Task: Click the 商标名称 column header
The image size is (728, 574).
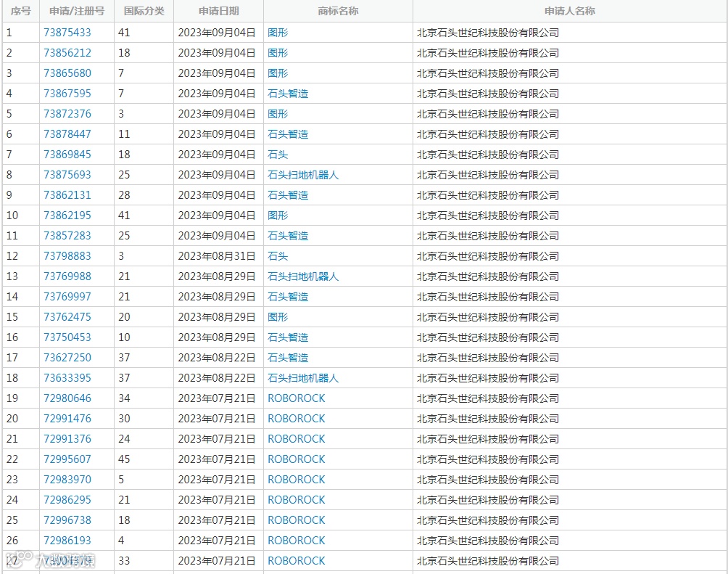Action: click(338, 11)
